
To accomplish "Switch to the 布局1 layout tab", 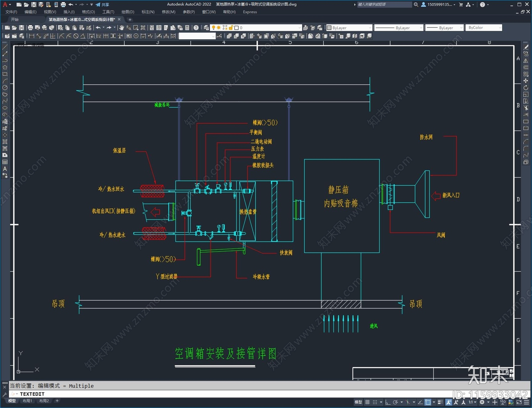I will (27, 401).
